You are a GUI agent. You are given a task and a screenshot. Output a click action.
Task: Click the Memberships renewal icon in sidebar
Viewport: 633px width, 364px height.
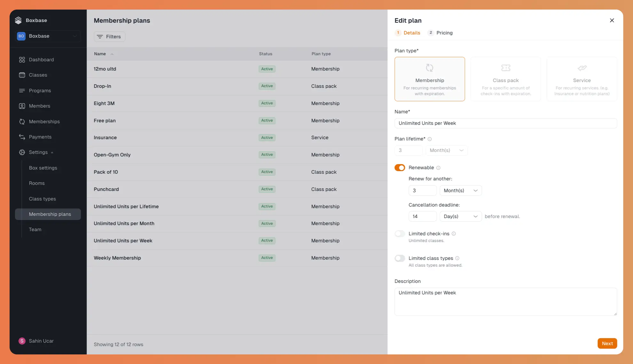[x=22, y=121]
